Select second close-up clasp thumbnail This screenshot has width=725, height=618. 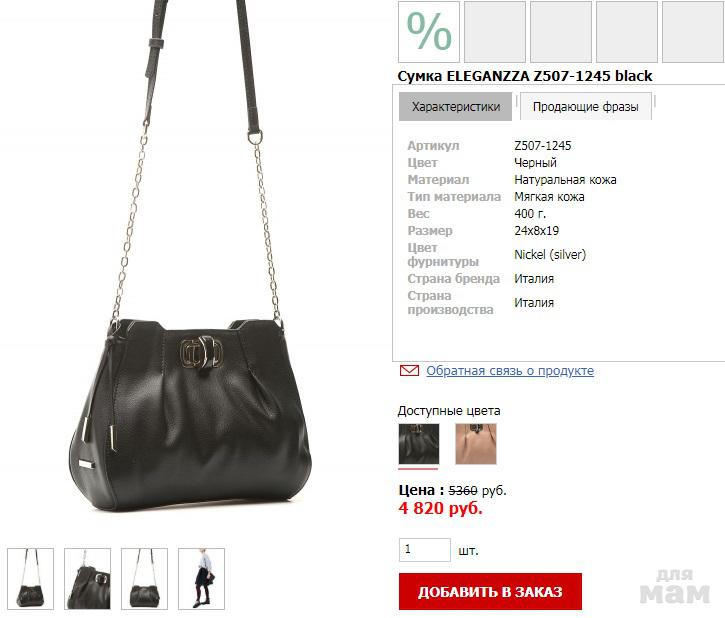pyautogui.click(x=87, y=579)
